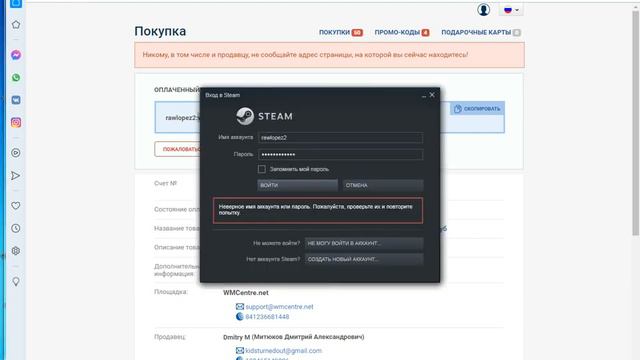Click the Покупка page heading

[160, 31]
